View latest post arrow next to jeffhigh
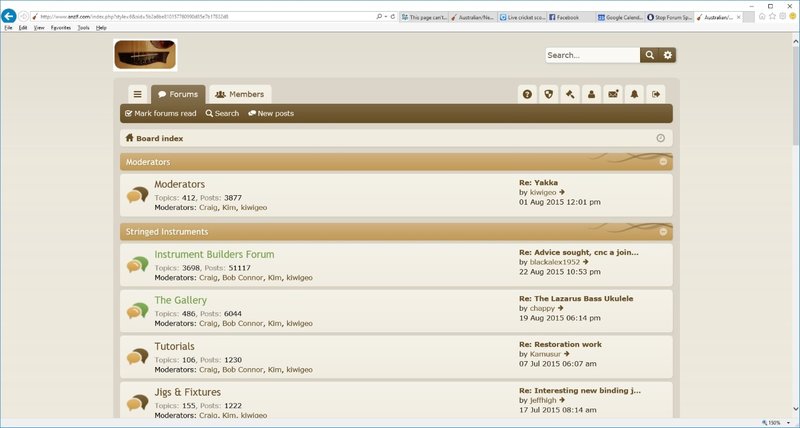 [561, 400]
